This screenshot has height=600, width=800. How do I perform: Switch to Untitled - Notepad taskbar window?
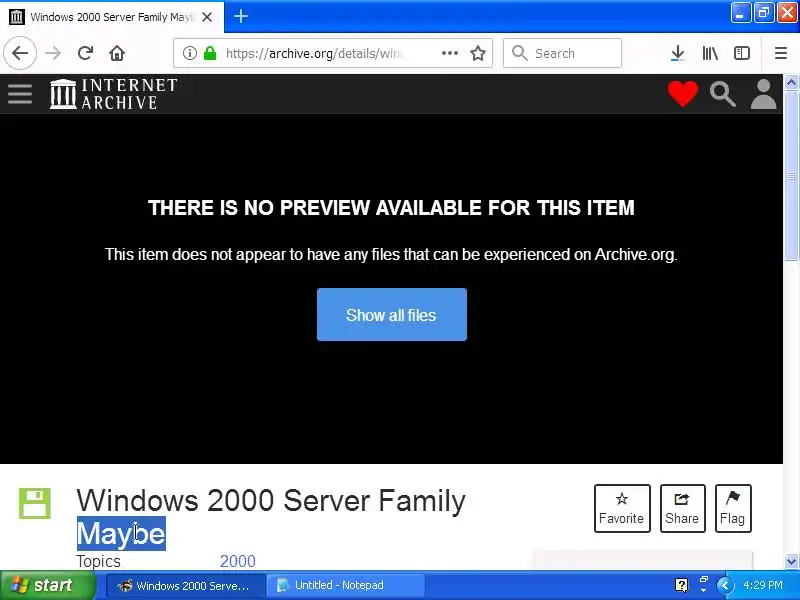coord(345,585)
